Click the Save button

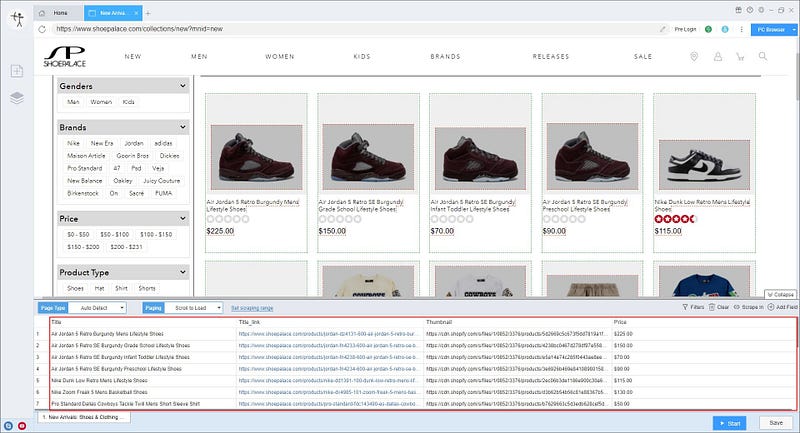(776, 423)
